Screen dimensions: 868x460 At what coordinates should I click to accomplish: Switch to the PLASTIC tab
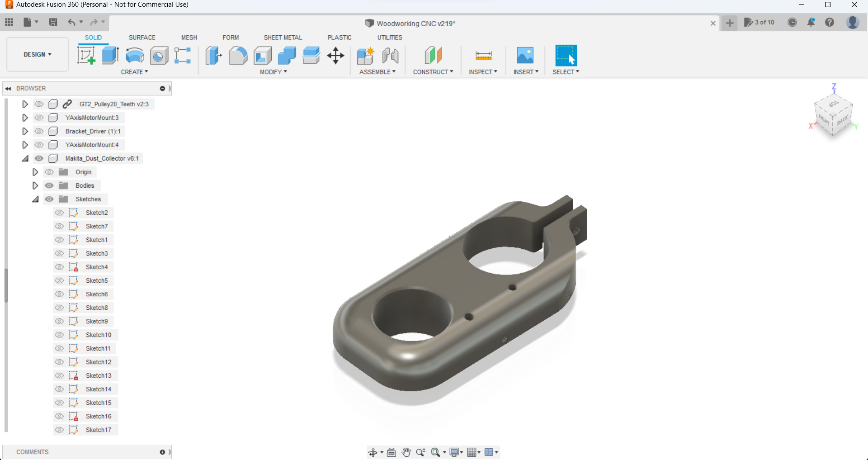click(340, 38)
